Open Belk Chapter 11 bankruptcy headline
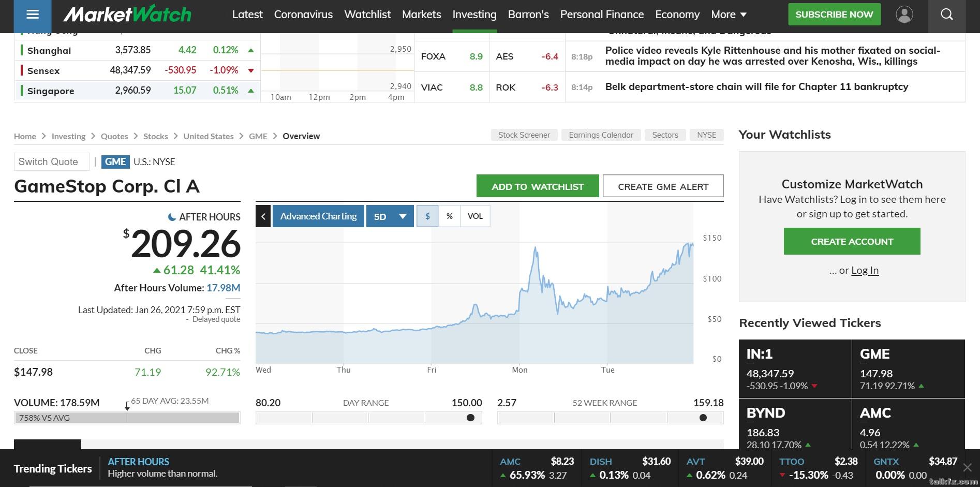This screenshot has height=487, width=980. click(x=756, y=87)
